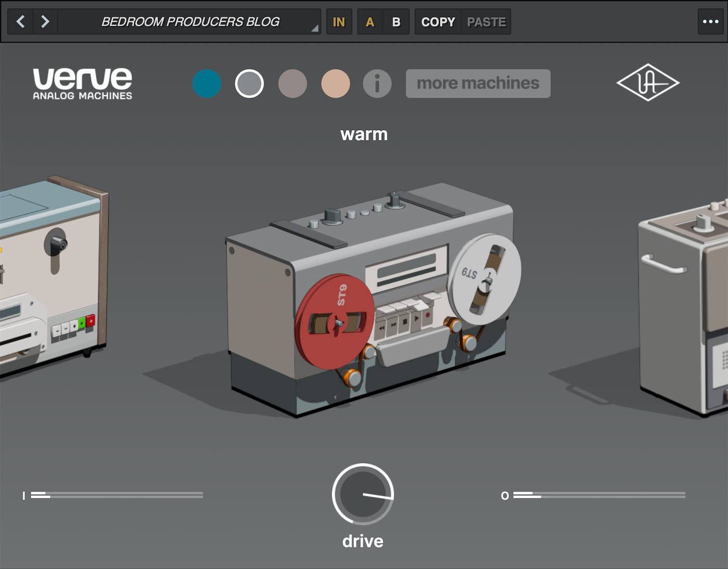The width and height of the screenshot is (728, 569).
Task: Open the three-dots options menu
Action: click(710, 22)
